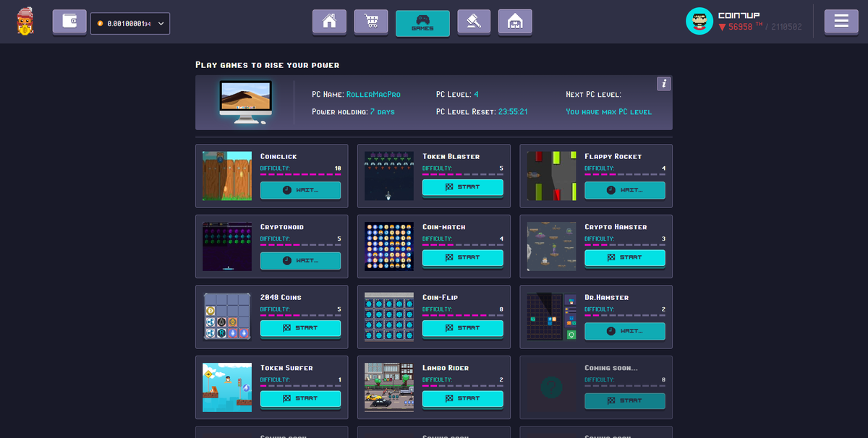Click the Wait button for Cryptonoid
The height and width of the screenshot is (438, 868).
(300, 260)
